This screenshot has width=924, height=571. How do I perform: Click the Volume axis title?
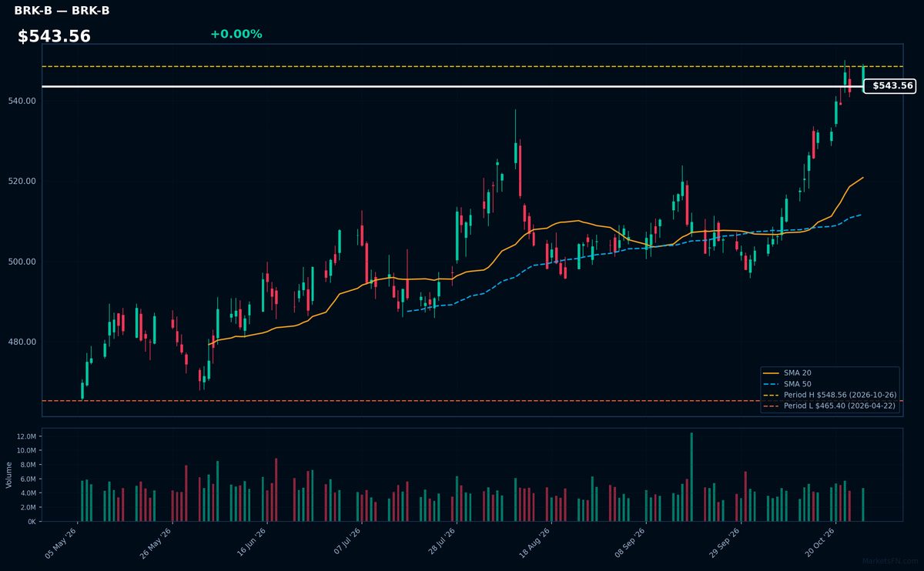pos(9,475)
